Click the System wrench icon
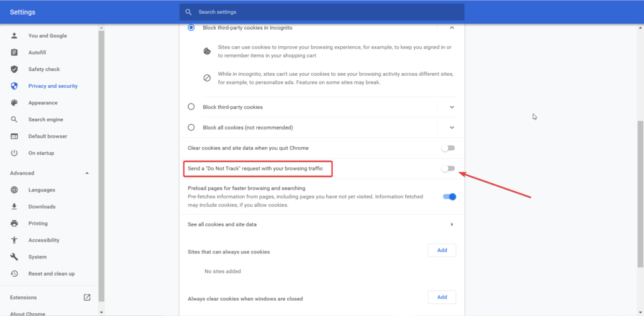The width and height of the screenshot is (644, 316). click(x=15, y=257)
